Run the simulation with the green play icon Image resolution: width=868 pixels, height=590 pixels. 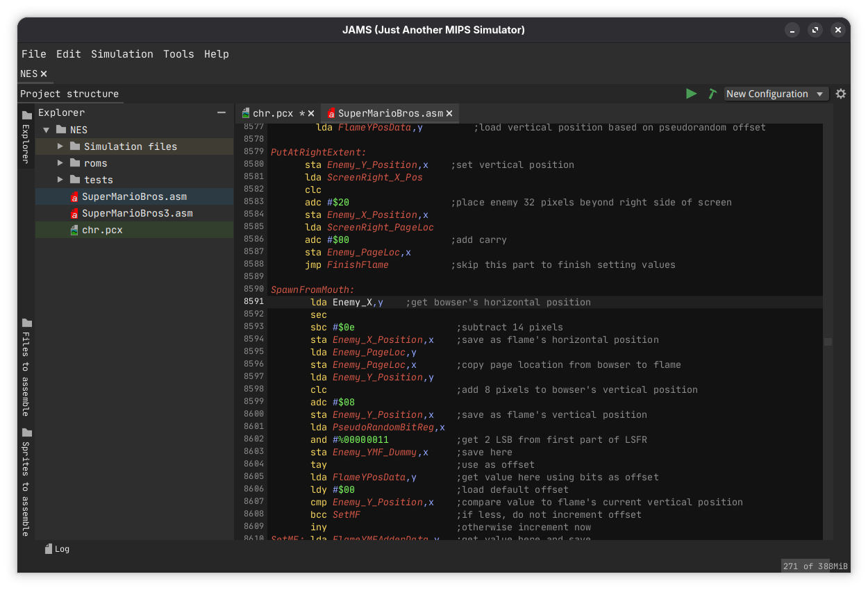[x=692, y=93]
